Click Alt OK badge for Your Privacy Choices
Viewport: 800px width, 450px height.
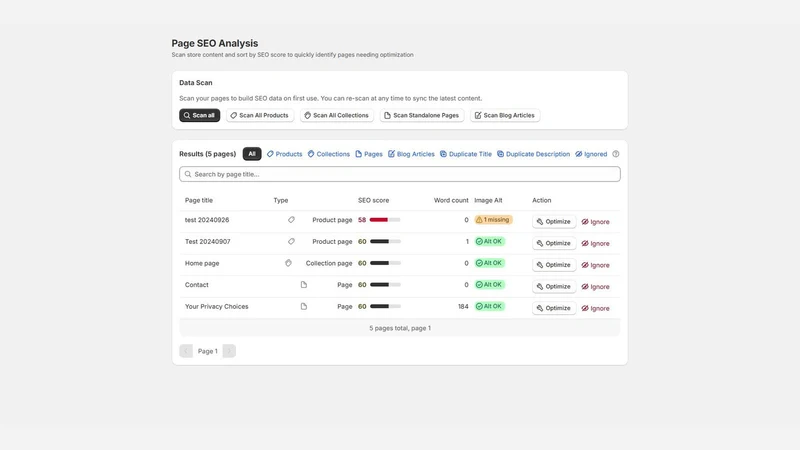(x=490, y=306)
